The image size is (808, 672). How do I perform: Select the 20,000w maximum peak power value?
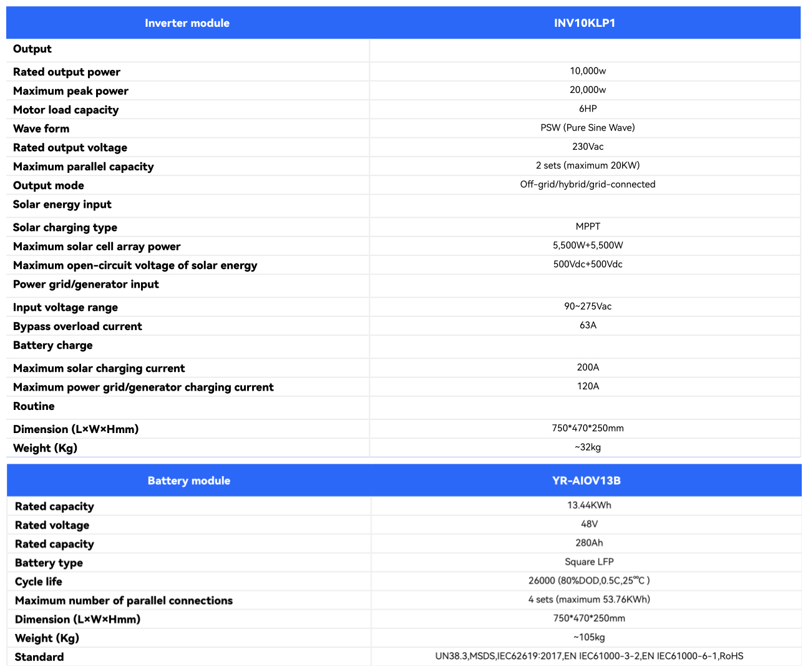click(x=588, y=90)
